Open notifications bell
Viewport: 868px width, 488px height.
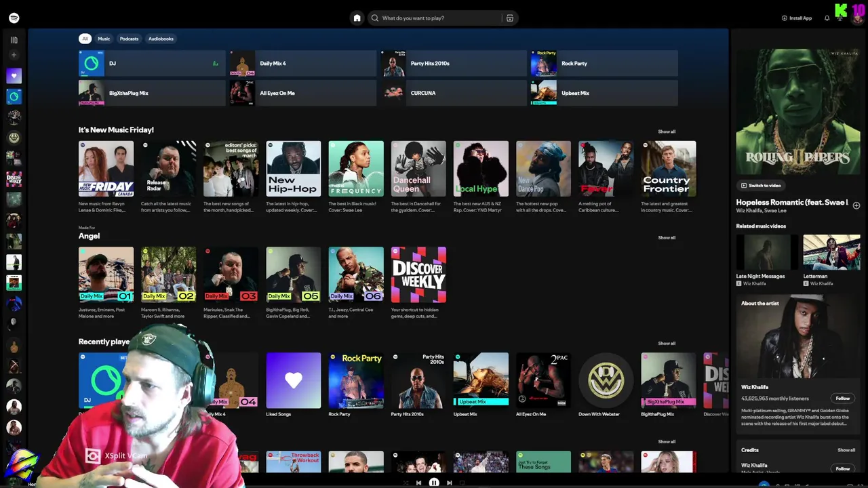[827, 18]
